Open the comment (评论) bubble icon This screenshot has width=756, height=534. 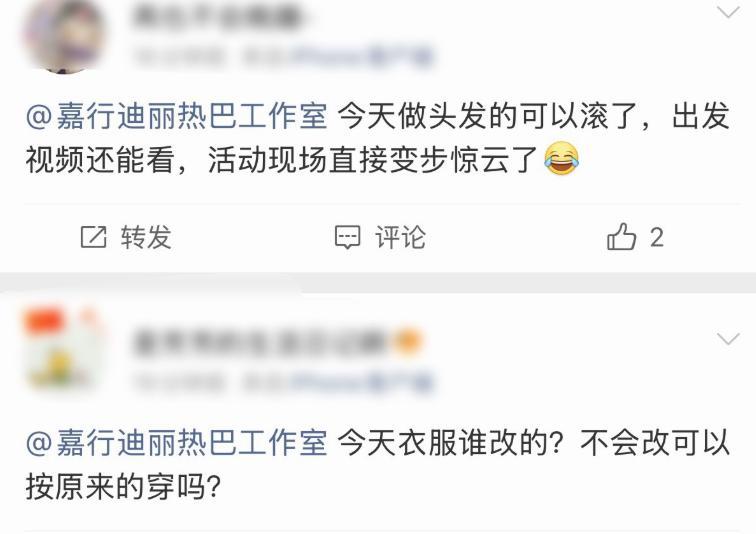[x=347, y=237]
